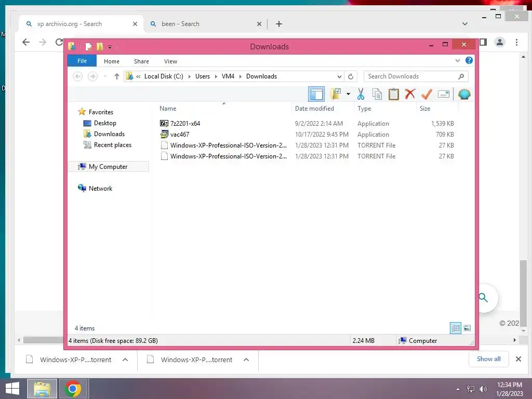Switch to Details view icon
The height and width of the screenshot is (399, 532).
coord(456,328)
